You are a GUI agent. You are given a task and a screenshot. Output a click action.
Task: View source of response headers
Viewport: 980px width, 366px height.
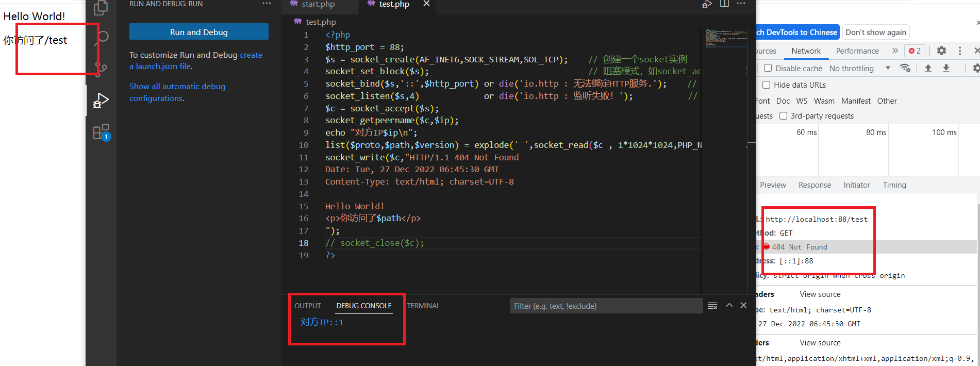[820, 294]
